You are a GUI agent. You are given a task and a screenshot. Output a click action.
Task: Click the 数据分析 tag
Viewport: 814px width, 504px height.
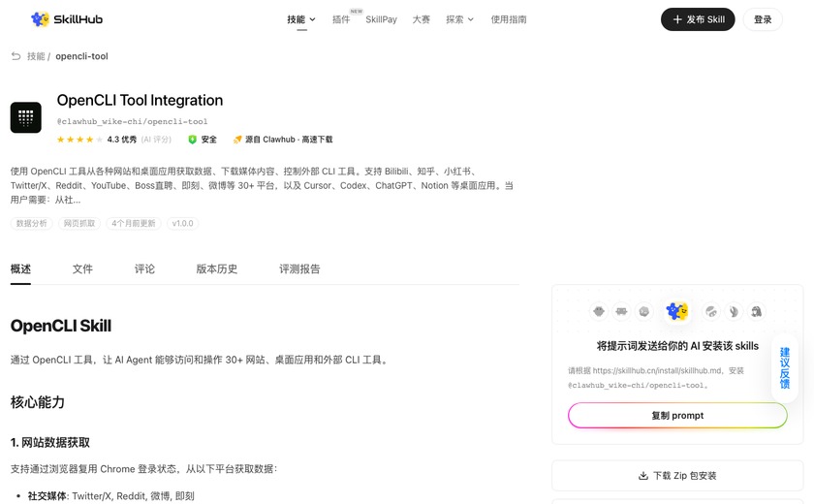[x=32, y=223]
